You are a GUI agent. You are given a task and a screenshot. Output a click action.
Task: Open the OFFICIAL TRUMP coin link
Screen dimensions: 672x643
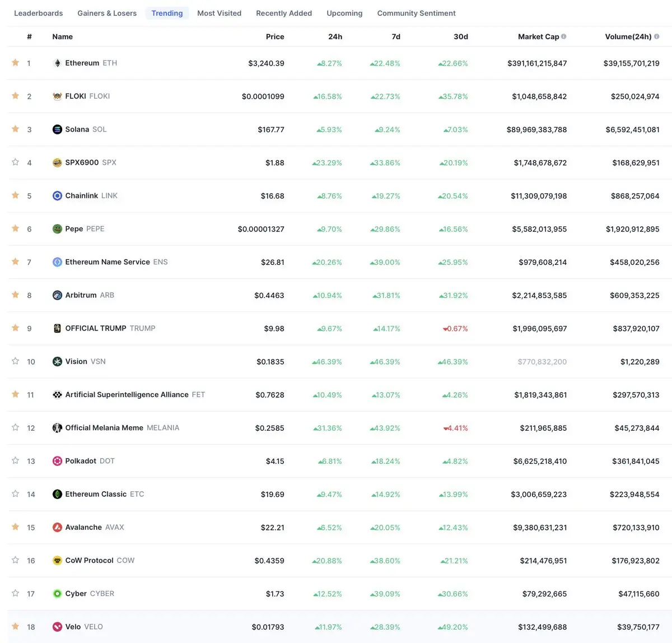click(110, 328)
